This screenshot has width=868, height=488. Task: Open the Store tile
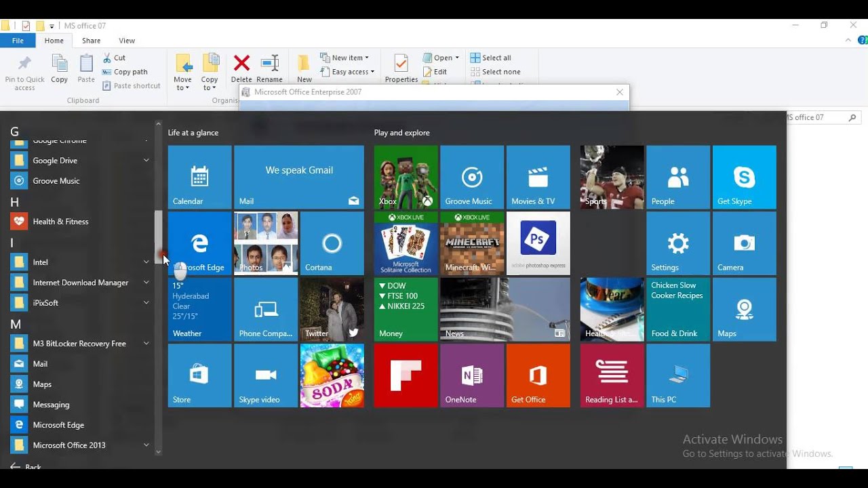pos(199,375)
